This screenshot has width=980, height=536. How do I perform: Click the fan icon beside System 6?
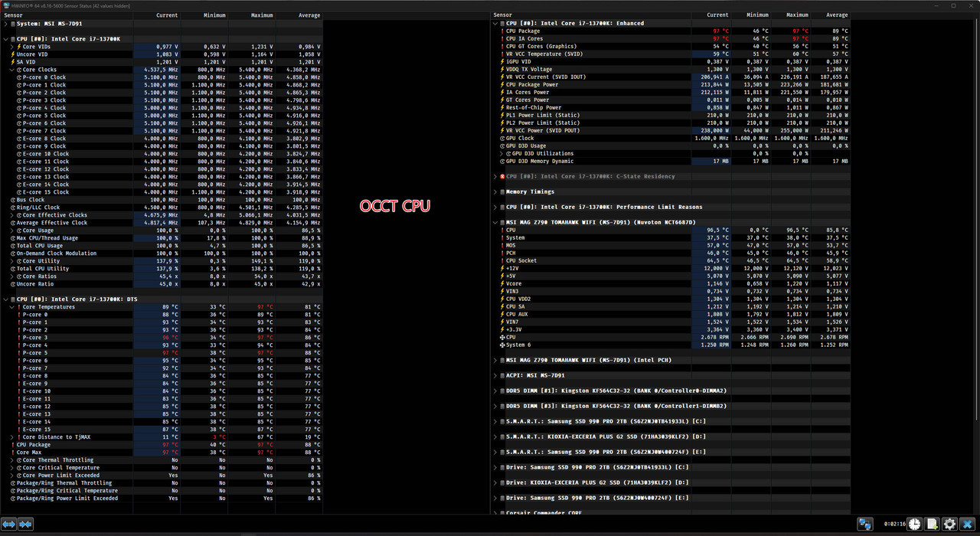tap(502, 345)
